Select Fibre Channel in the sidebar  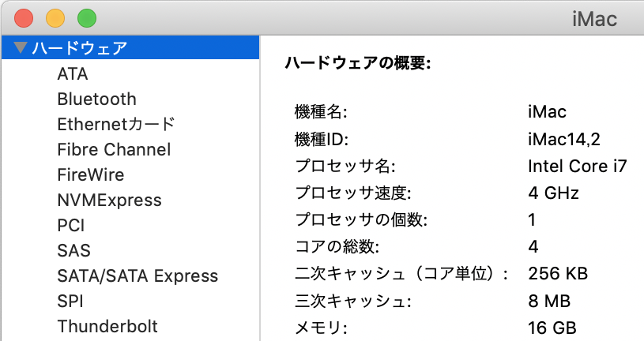(x=114, y=149)
